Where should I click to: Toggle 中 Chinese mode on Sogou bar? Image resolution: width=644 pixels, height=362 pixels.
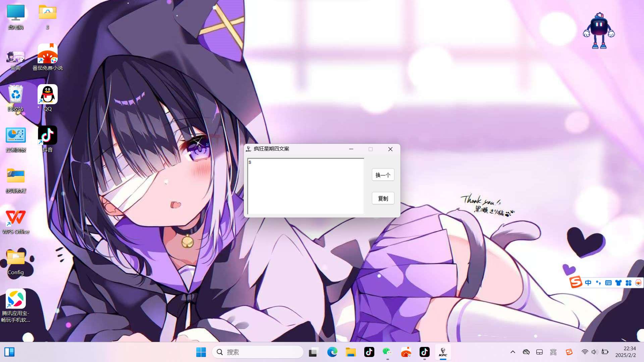588,283
